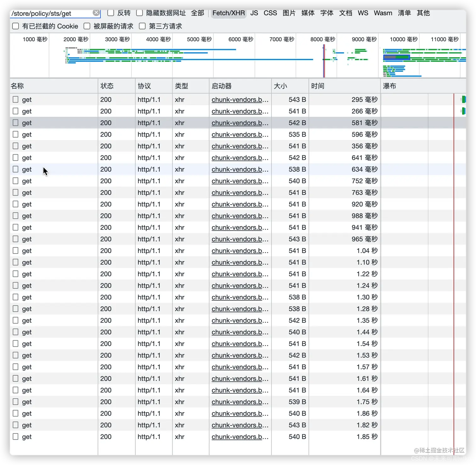Show only WS requests
Screen dimensions: 476x465
pos(363,13)
